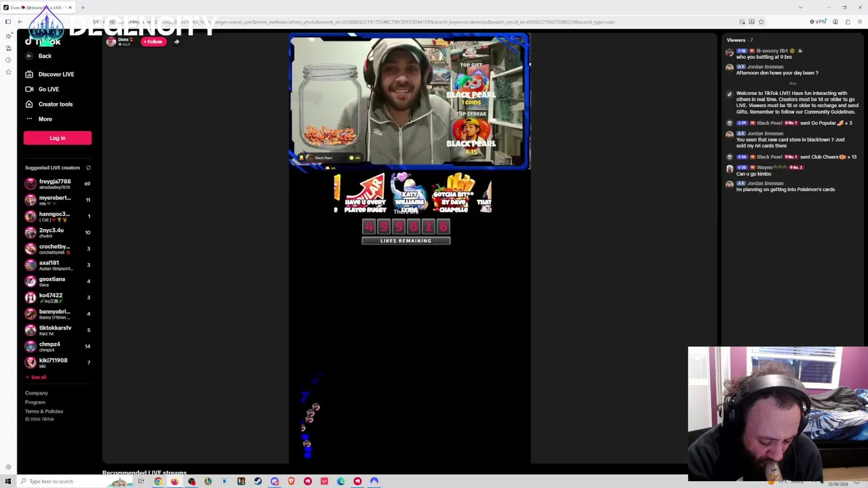
Task: Go back using browser back arrow
Action: coord(20,22)
